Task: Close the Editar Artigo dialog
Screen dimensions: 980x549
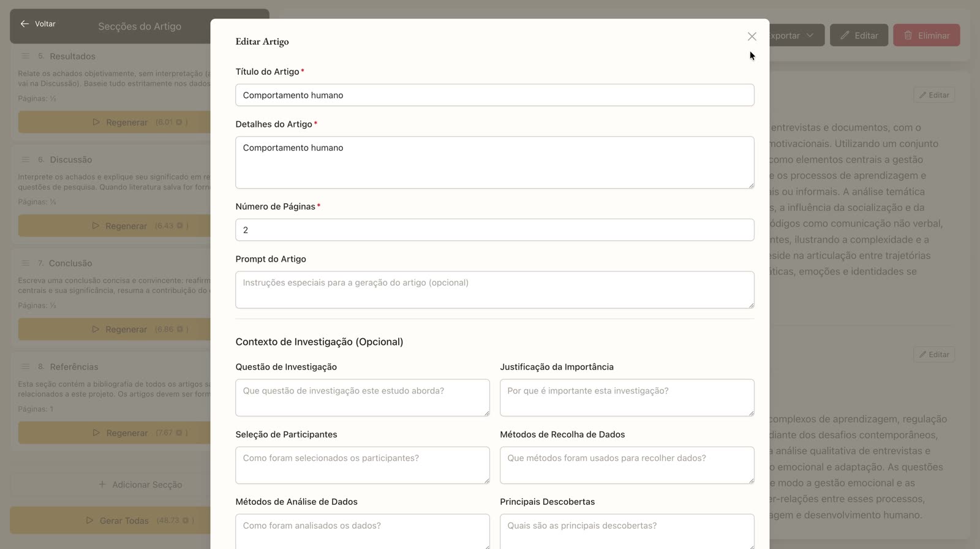Action: click(x=752, y=37)
